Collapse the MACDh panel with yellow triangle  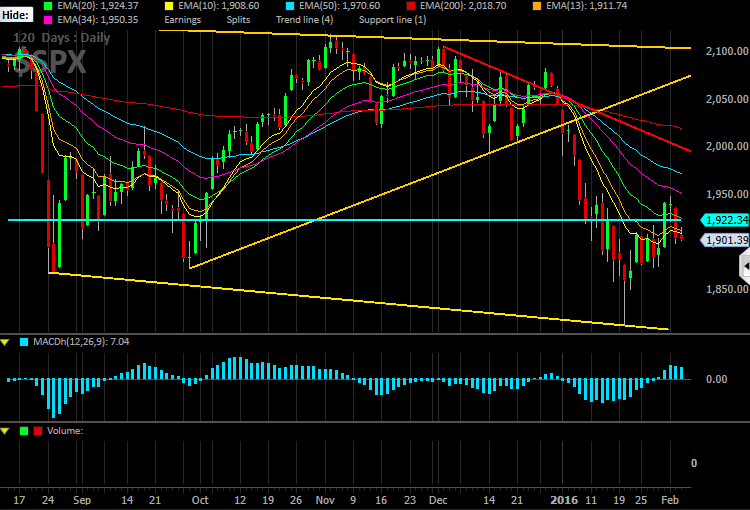pos(5,342)
